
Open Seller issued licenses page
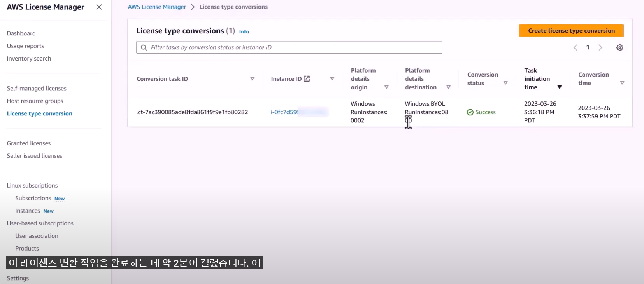(34, 156)
